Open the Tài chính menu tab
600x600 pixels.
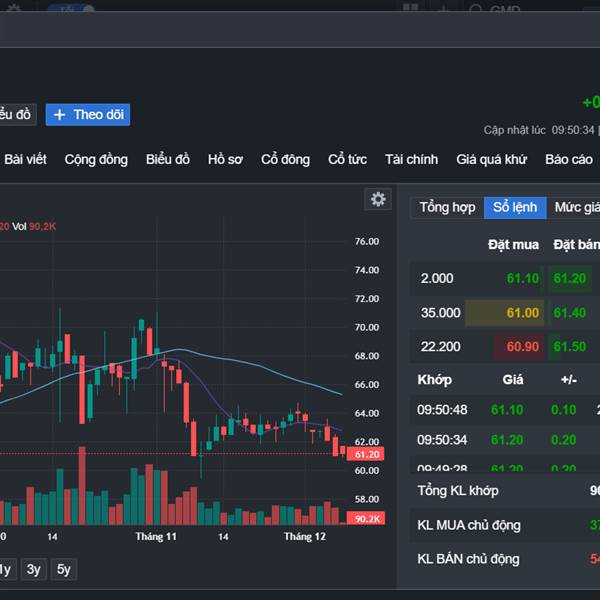[411, 159]
